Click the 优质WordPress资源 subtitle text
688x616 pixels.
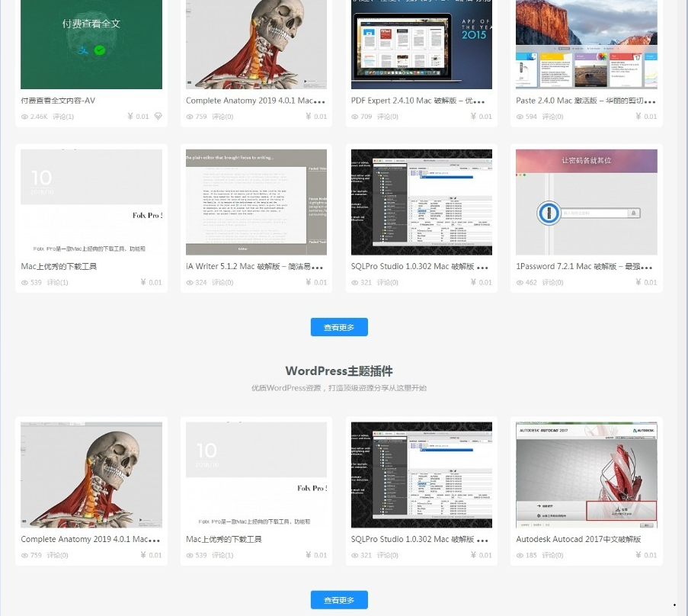click(339, 388)
